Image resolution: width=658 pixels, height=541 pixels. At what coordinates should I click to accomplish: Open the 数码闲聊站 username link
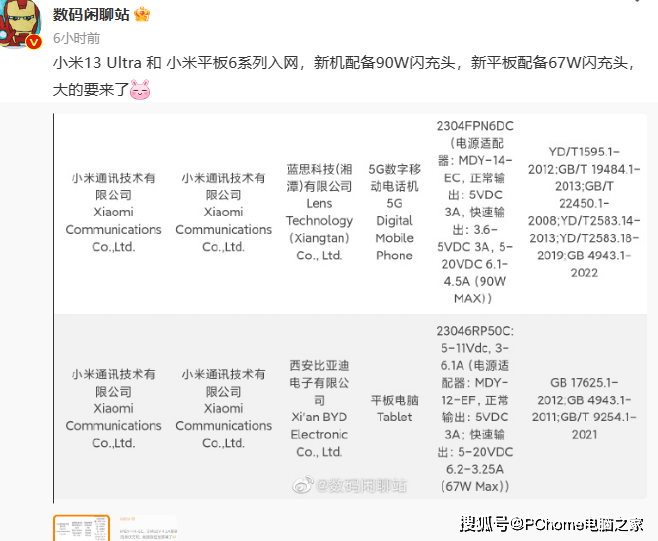91,15
